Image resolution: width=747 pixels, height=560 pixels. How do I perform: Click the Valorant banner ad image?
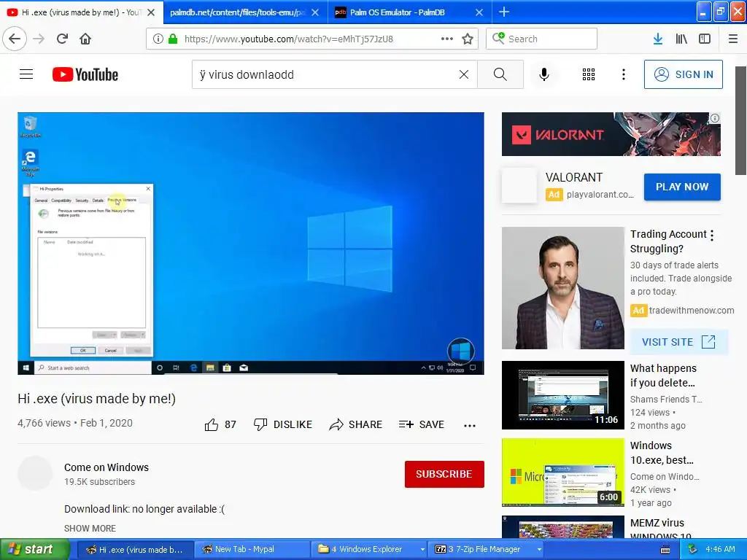[x=611, y=134]
